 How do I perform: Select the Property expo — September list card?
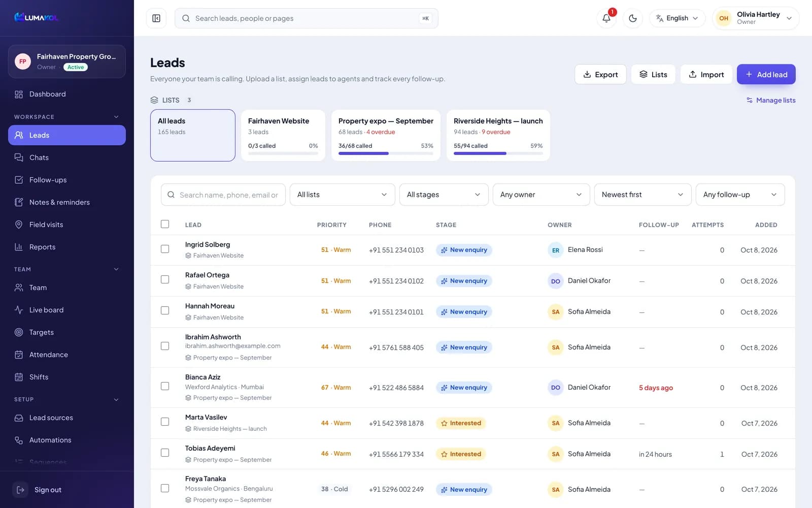coord(386,135)
